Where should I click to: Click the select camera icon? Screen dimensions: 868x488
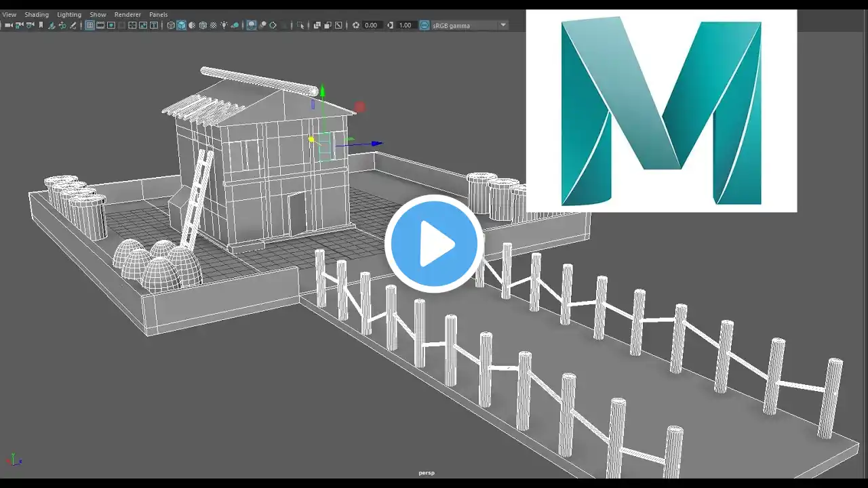[x=9, y=25]
